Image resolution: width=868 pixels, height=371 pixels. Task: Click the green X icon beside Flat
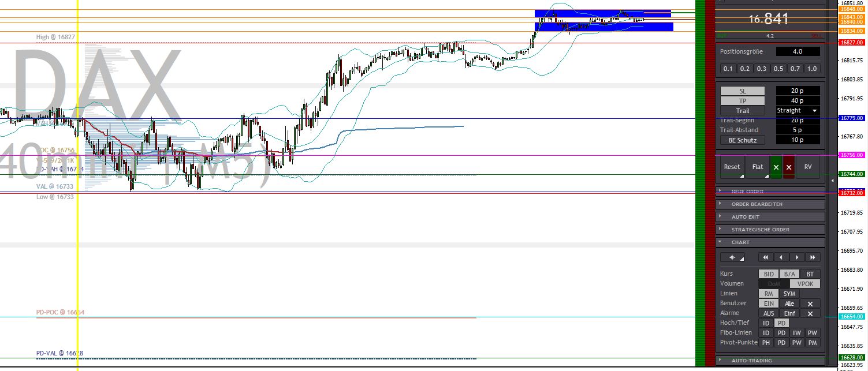[776, 167]
